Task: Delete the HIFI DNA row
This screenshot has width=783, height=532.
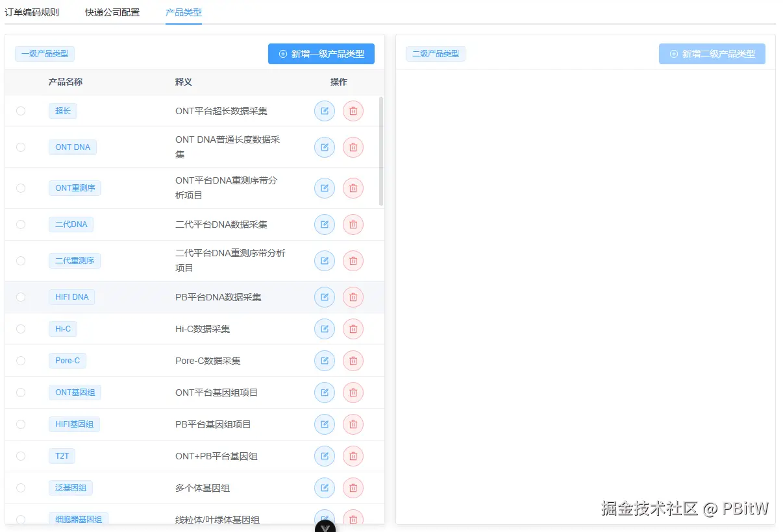Action: pyautogui.click(x=353, y=297)
